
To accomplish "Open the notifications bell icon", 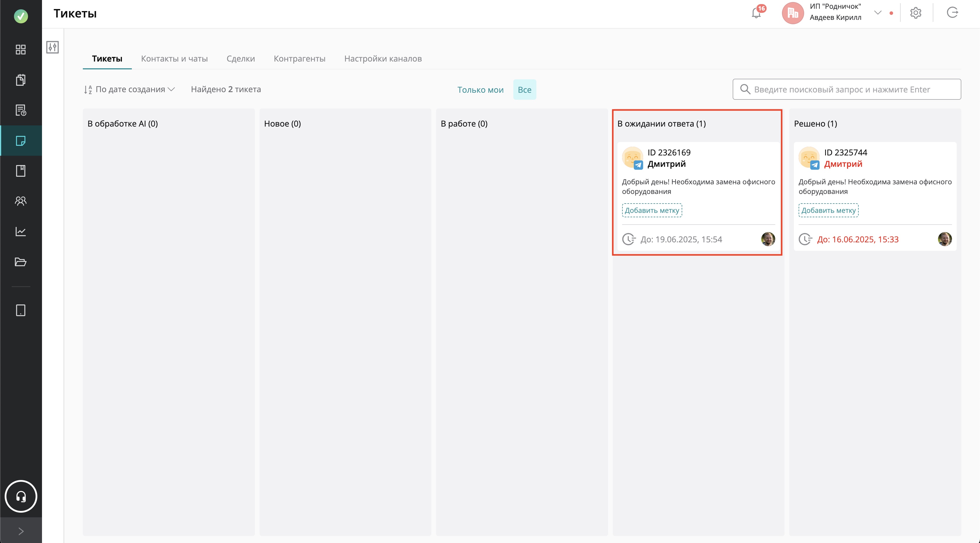I will tap(756, 13).
